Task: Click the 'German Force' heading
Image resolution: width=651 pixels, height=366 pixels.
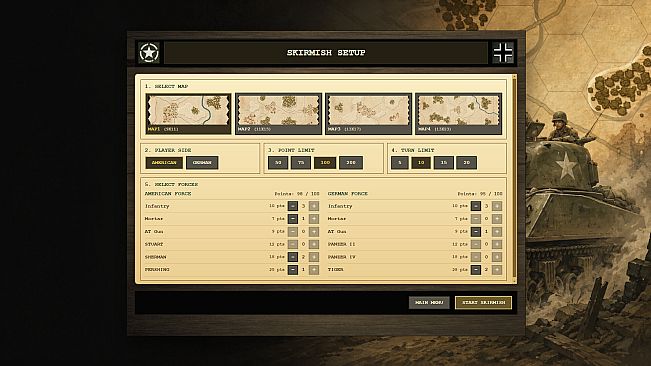Action: pyautogui.click(x=348, y=193)
